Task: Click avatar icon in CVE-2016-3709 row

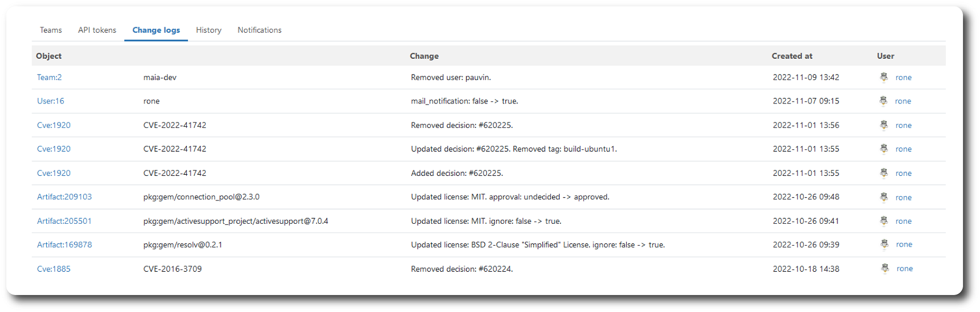Action: pyautogui.click(x=885, y=268)
